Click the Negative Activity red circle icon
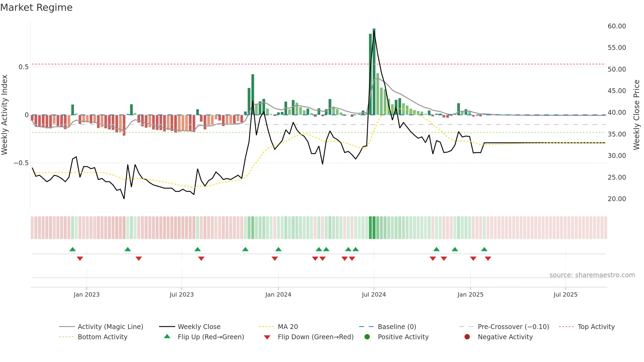 click(467, 337)
